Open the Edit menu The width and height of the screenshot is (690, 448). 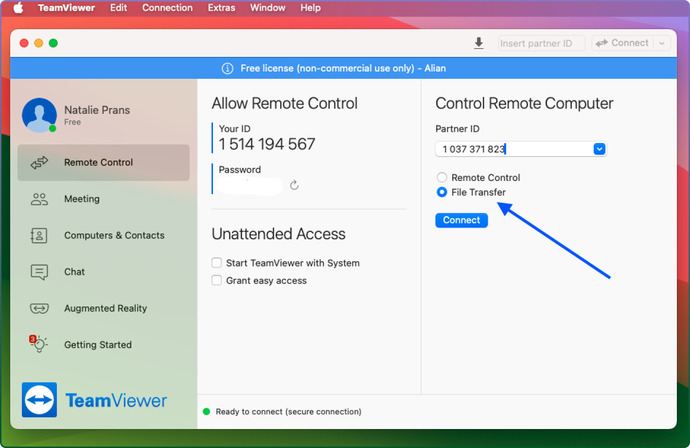(118, 8)
